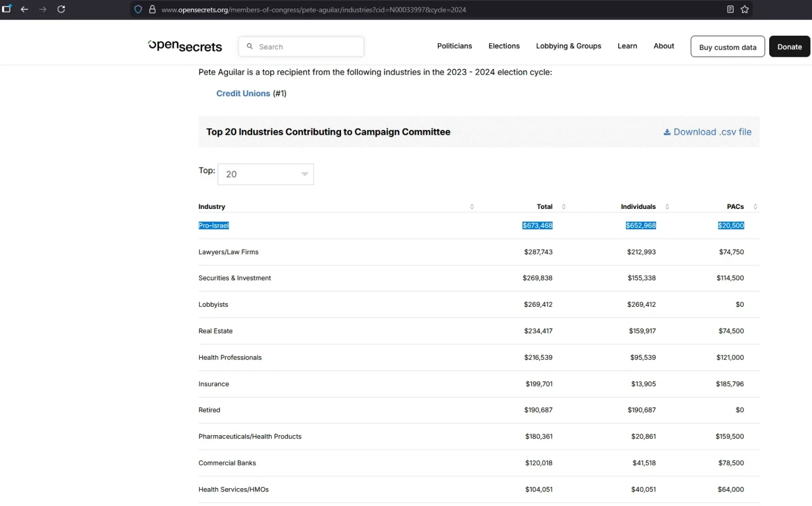Viewport: 812px width, 506px height.
Task: Click the $234,417 Real Estate total
Action: (x=538, y=331)
